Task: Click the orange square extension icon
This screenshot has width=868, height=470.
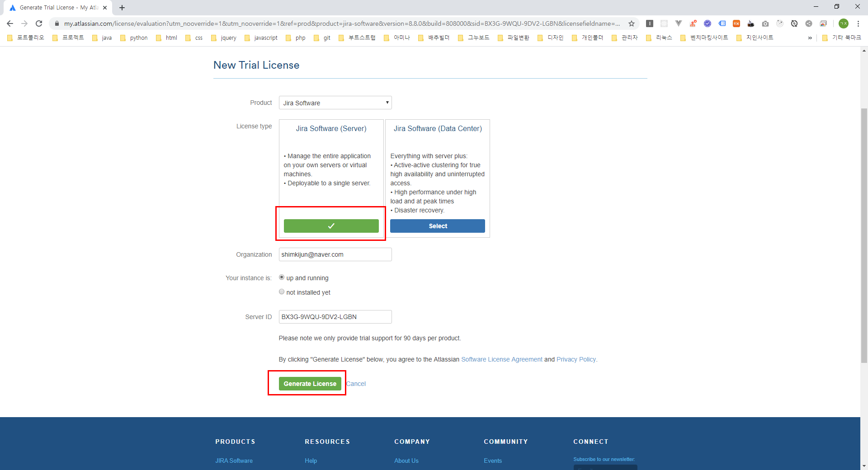Action: point(736,23)
